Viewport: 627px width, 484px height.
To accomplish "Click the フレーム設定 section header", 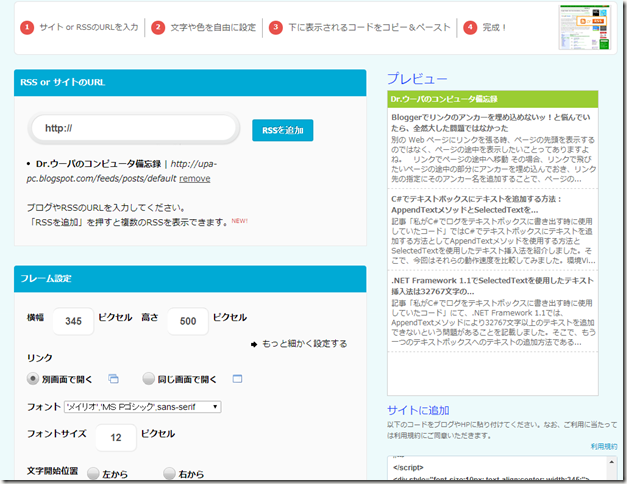I will pyautogui.click(x=190, y=278).
